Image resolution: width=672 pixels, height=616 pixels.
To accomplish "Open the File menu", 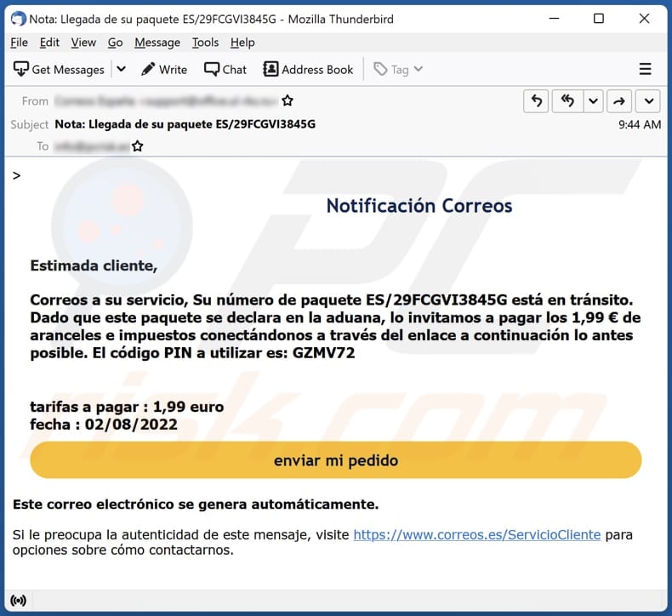I will point(20,43).
